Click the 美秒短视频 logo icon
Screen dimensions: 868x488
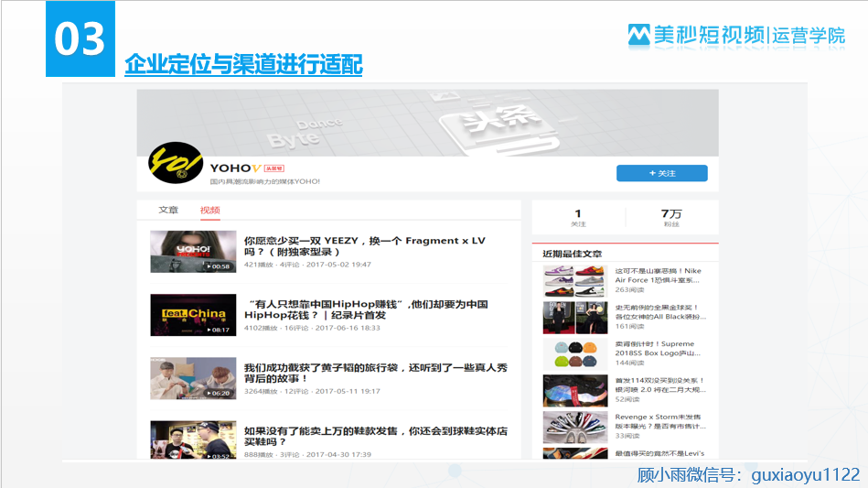pyautogui.click(x=638, y=35)
